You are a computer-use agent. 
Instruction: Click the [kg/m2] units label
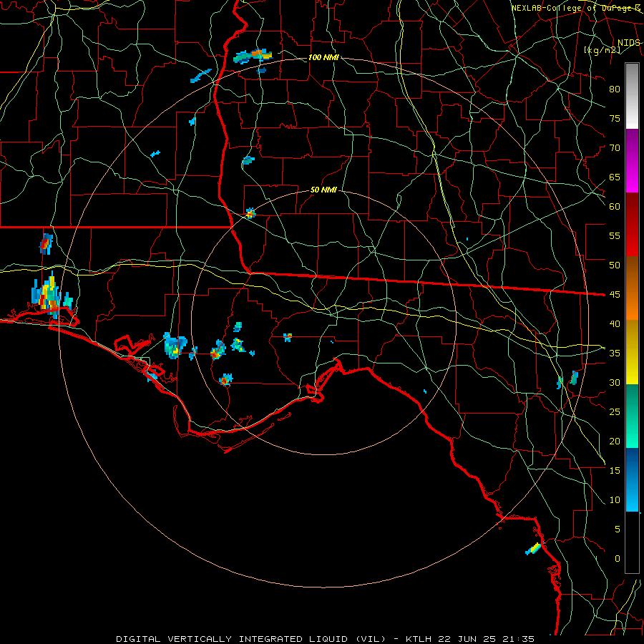point(602,50)
